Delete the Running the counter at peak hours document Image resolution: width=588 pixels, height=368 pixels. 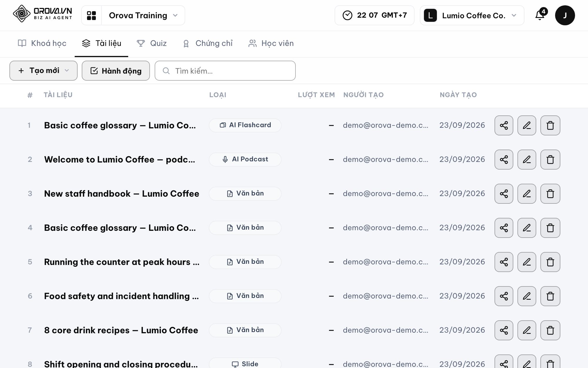coord(550,262)
